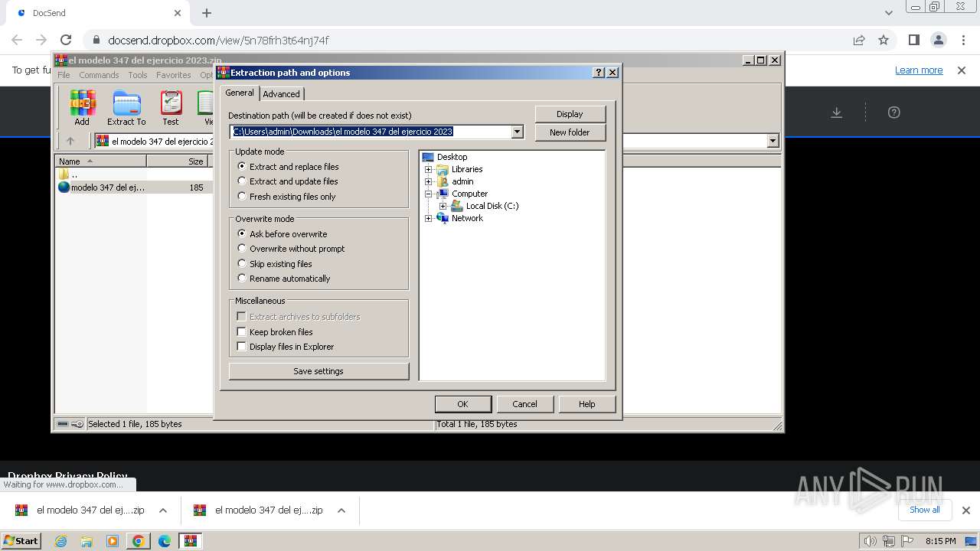Select Fresh existing files only
980x551 pixels.
[242, 197]
